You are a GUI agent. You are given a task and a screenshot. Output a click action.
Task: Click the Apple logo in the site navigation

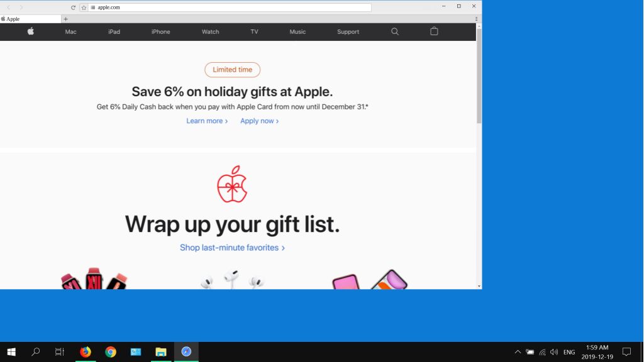point(31,31)
